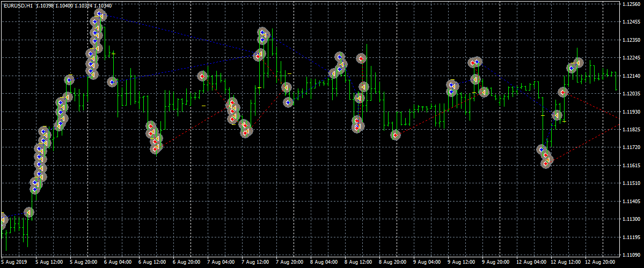This screenshot has height=268, width=644.
Task: Click the '6 Aug 12:00' time label
Action: [152, 263]
